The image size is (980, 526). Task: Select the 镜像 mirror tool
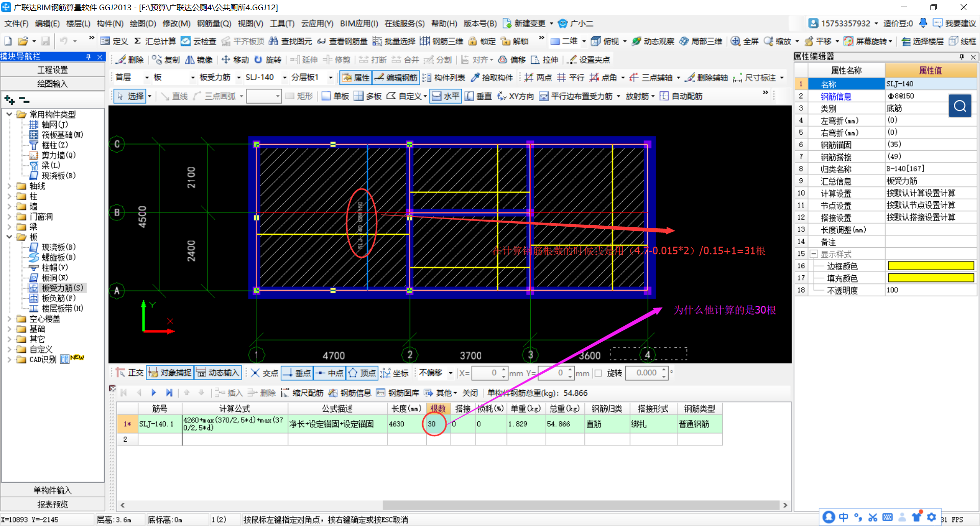click(199, 60)
